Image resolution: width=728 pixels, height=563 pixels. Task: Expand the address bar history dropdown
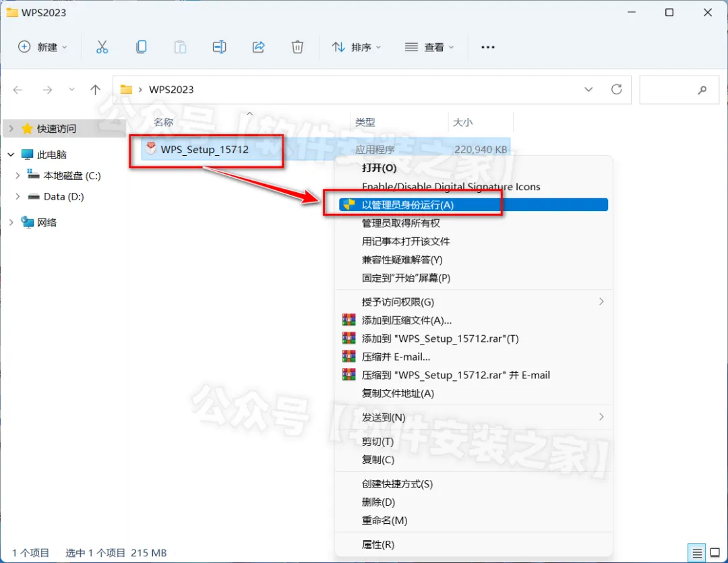click(588, 89)
